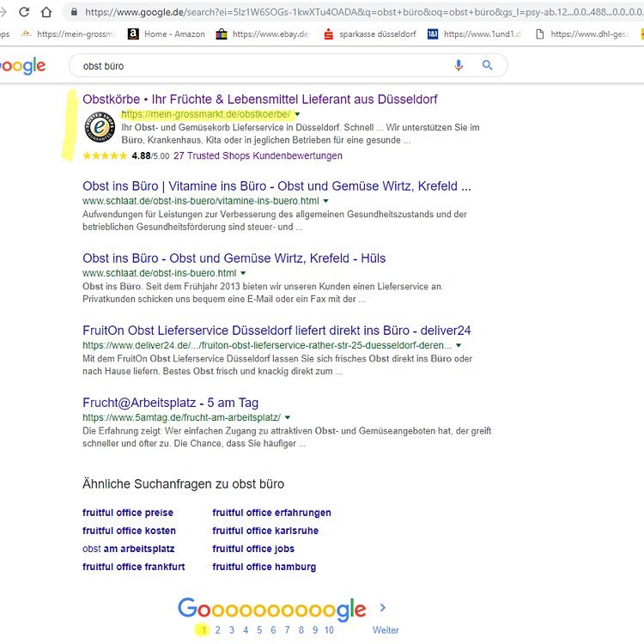This screenshot has width=644, height=644.
Task: Expand arrow beside the deliver24.de URL
Action: click(x=459, y=345)
